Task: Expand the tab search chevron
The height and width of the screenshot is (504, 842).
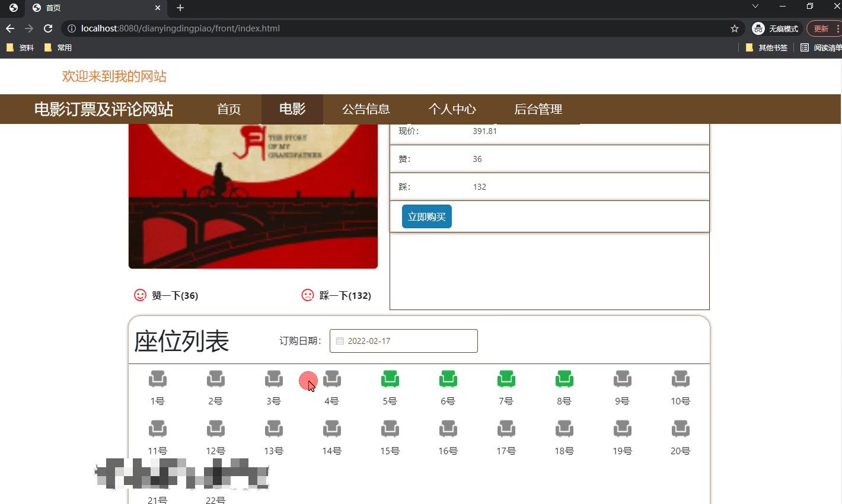Action: coord(755,7)
